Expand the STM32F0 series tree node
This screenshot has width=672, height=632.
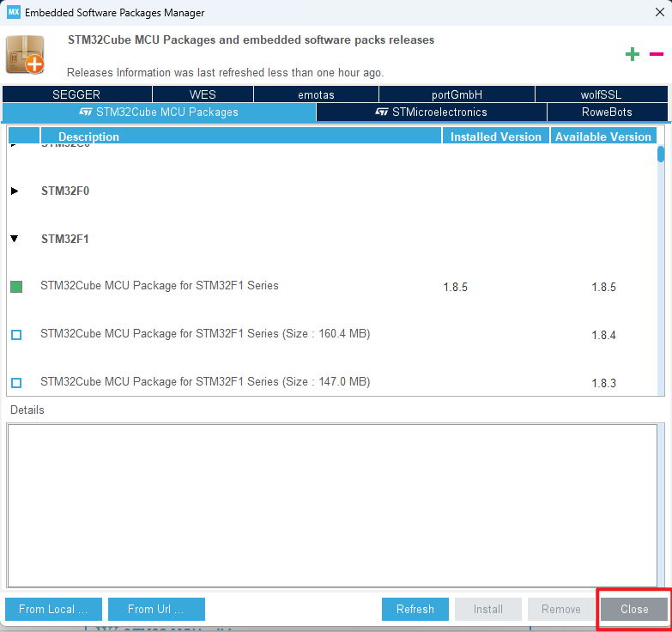(x=15, y=191)
